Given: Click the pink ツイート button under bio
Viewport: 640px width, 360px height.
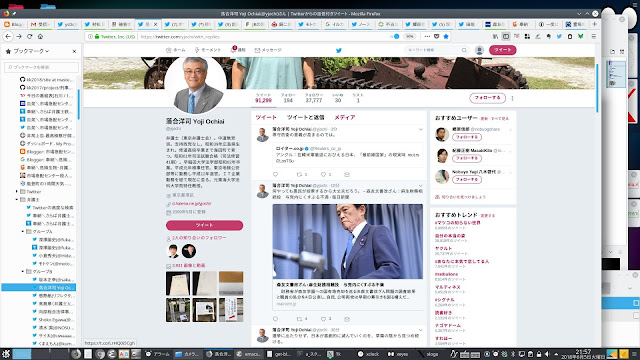Looking at the screenshot, I should [204, 225].
